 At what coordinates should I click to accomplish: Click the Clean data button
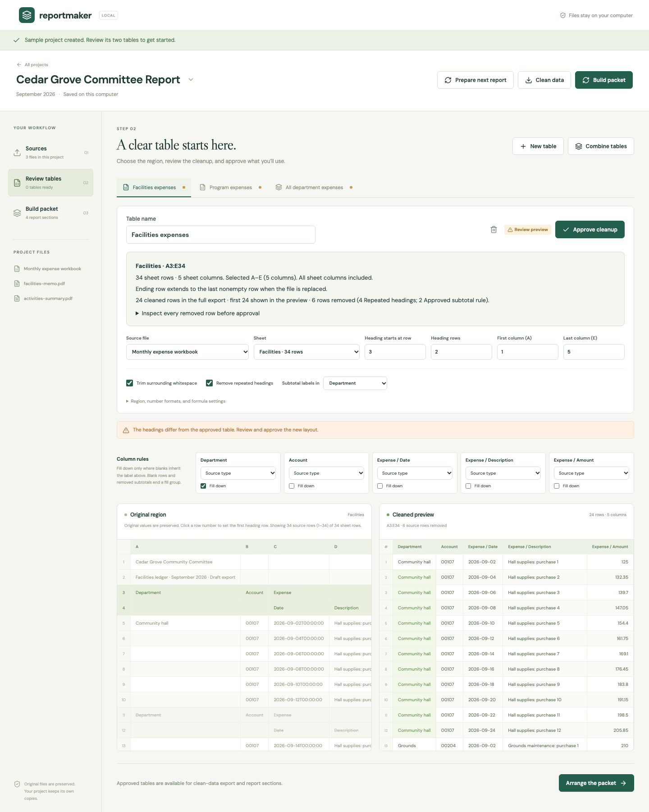click(544, 80)
